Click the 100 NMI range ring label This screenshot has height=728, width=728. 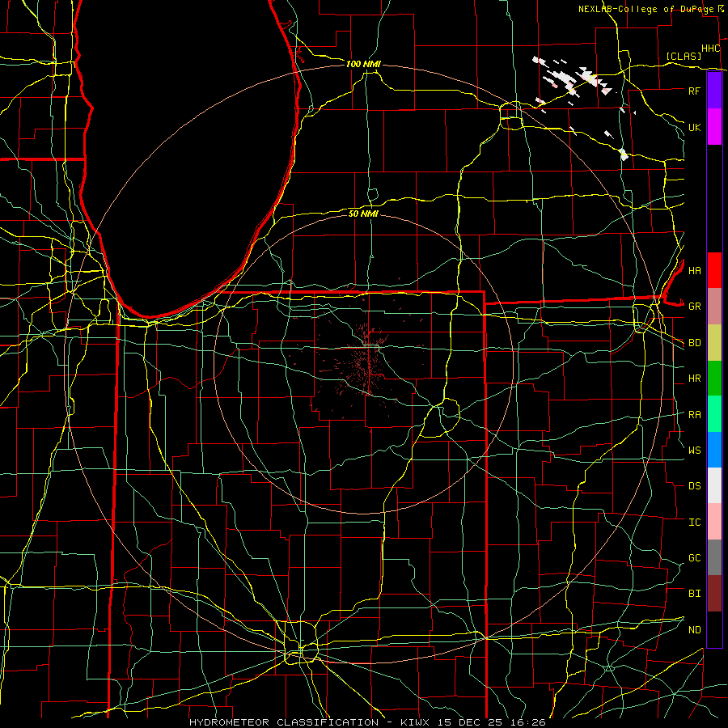tap(363, 64)
